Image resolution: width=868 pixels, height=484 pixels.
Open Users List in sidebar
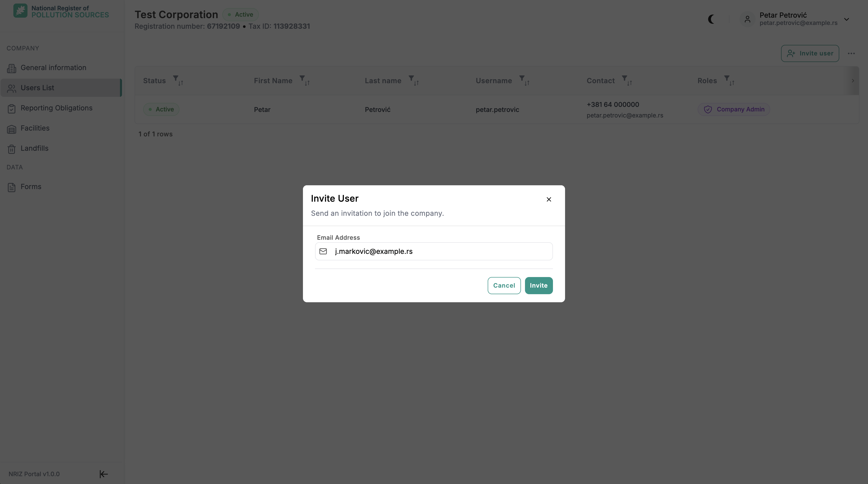tap(61, 88)
